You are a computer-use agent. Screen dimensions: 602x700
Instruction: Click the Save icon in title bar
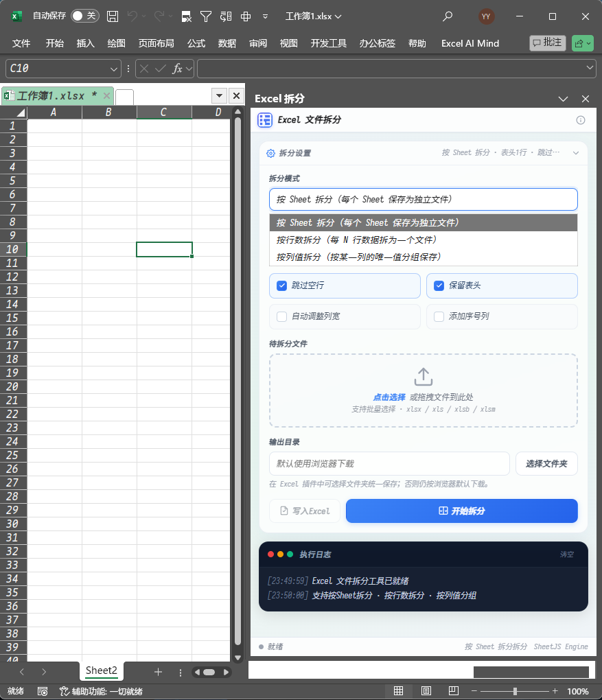coord(113,16)
